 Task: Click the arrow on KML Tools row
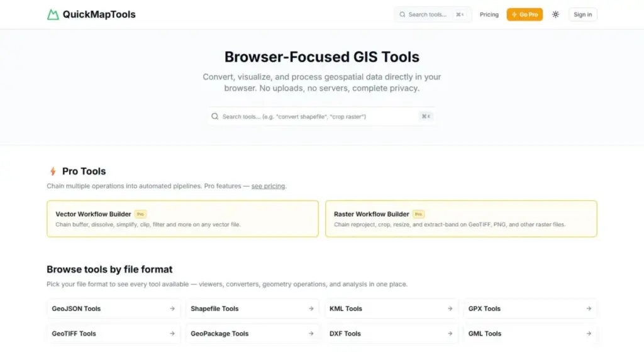(x=450, y=309)
